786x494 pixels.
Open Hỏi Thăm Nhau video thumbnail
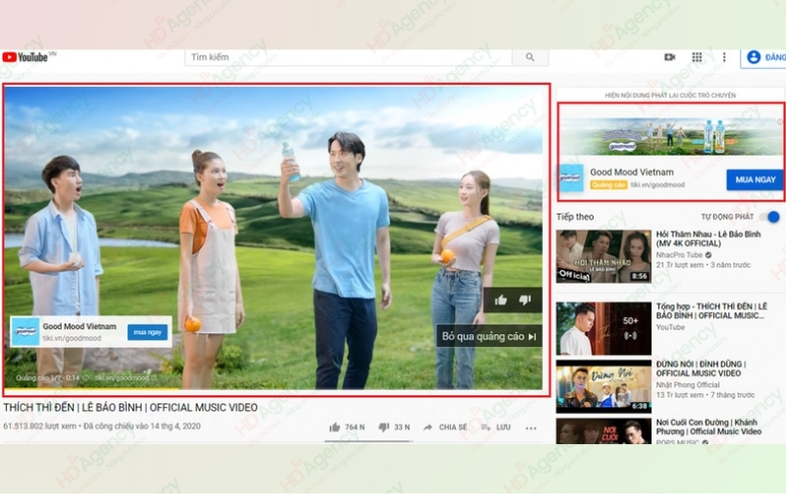[604, 256]
